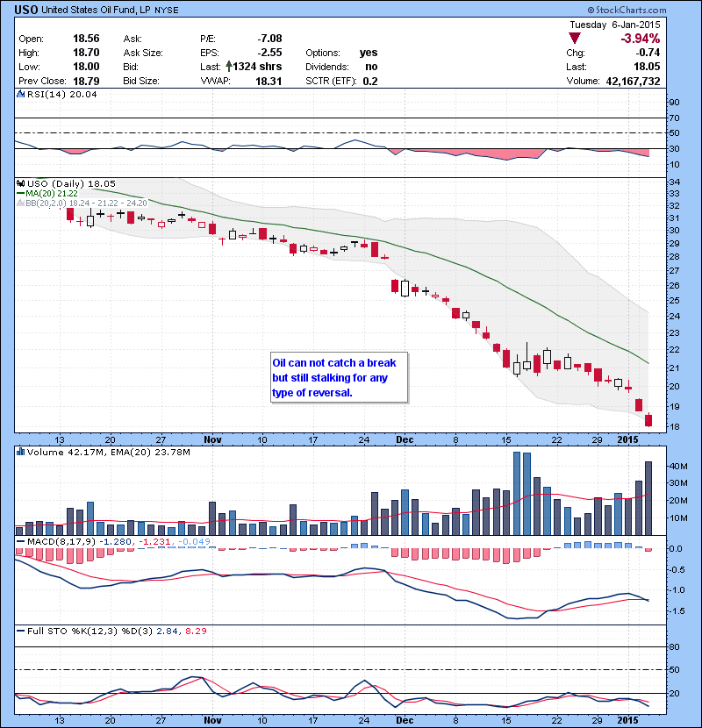Screen dimensions: 702x728
Task: Click the date 'Tuesday 6-Jan-2015'
Action: (x=614, y=25)
